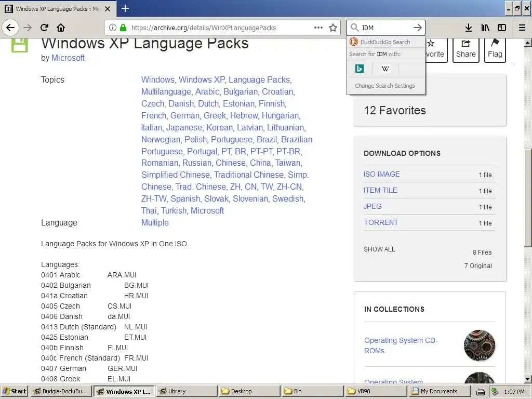Screen dimensions: 532x399
Task: Click the scroll up arrow of page scrollbar
Action: click(x=528, y=43)
